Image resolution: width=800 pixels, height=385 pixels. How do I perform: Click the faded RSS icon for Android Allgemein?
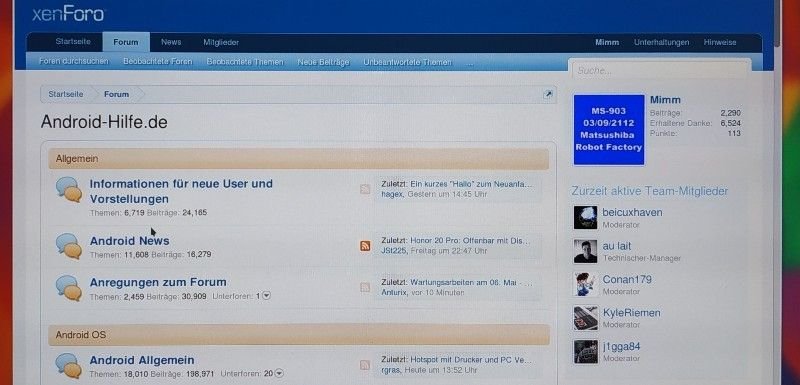[365, 365]
